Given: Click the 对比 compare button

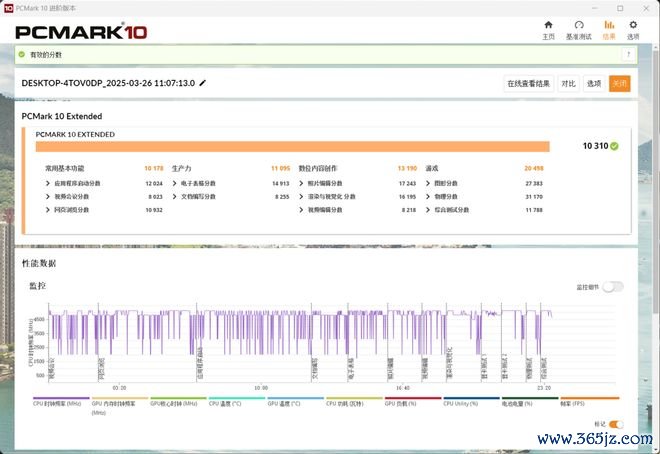Looking at the screenshot, I should 568,83.
